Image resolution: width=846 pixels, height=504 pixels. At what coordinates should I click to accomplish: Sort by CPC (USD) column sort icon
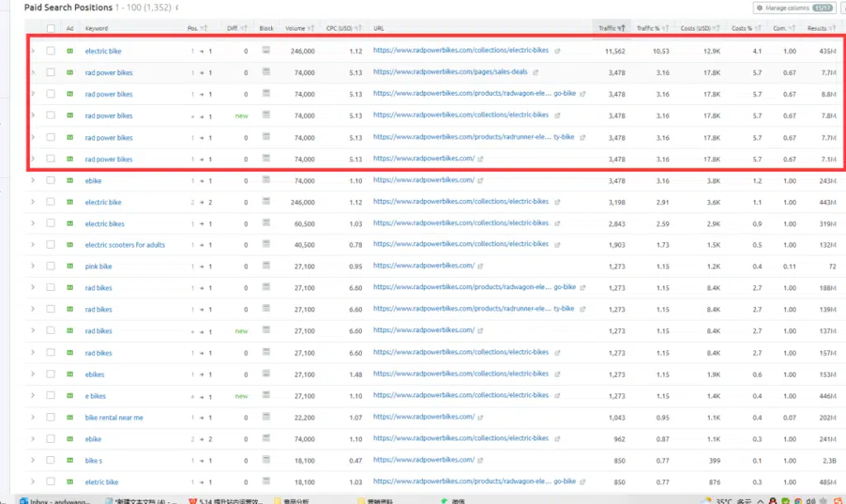click(x=359, y=29)
